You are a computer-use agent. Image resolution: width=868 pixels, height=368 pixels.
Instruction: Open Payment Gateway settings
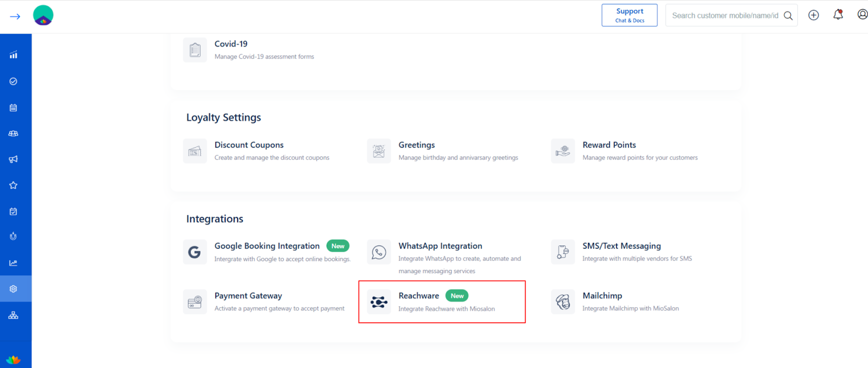(x=248, y=296)
